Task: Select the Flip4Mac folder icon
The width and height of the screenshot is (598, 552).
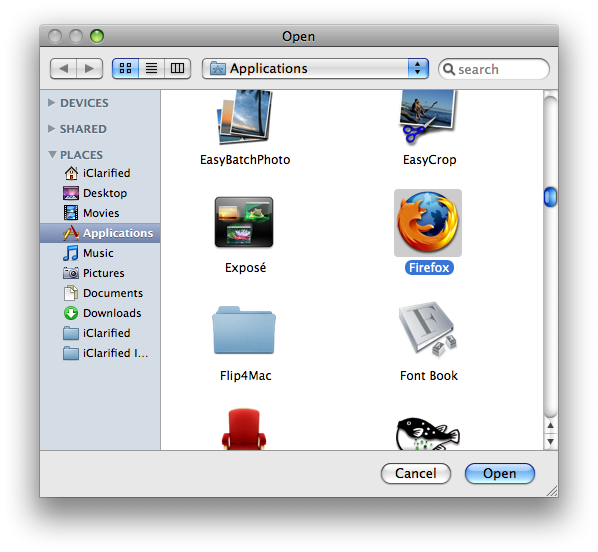Action: 244,330
